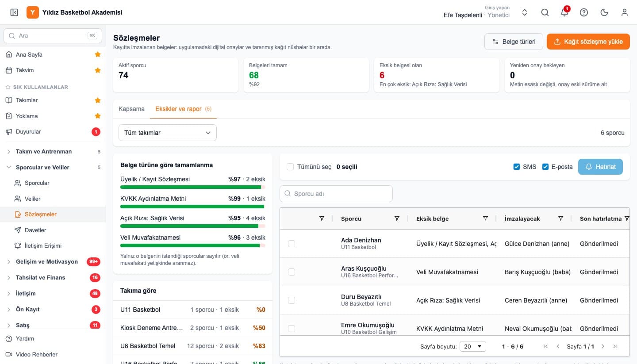Tick the Tümünü seç checkbox
This screenshot has width=637, height=364.
tap(290, 167)
